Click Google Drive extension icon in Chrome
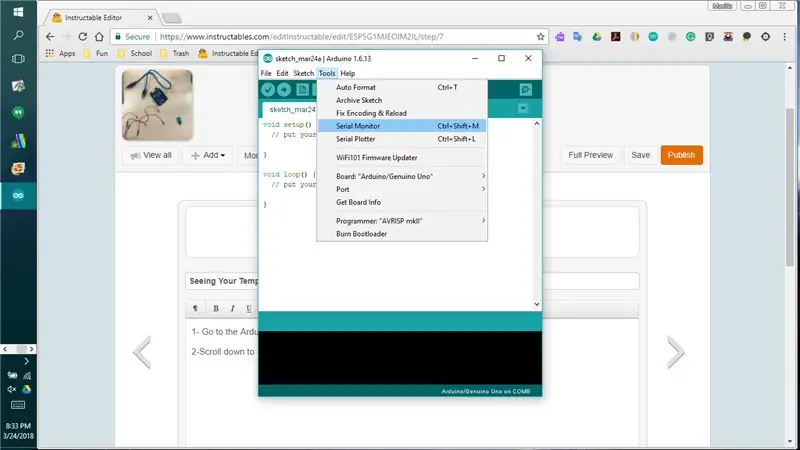The width and height of the screenshot is (800, 450). (x=596, y=37)
